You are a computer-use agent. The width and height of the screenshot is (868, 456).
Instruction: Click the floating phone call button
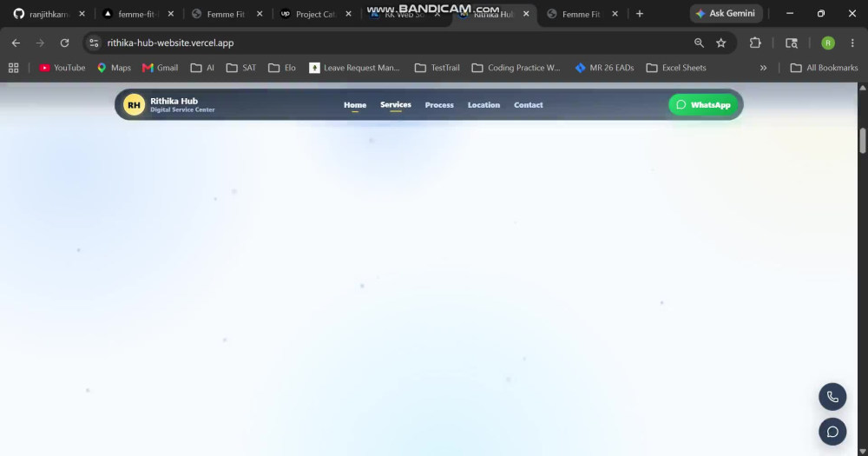(832, 397)
